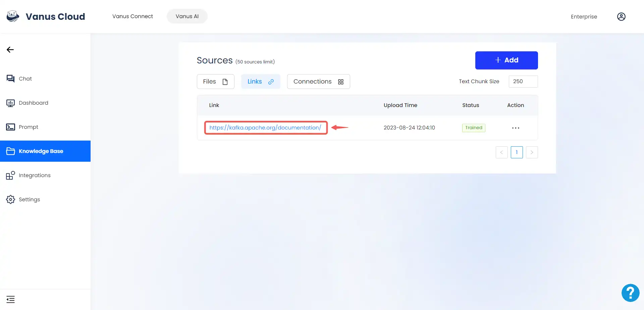Click the (50 sources limit) note

pos(255,62)
